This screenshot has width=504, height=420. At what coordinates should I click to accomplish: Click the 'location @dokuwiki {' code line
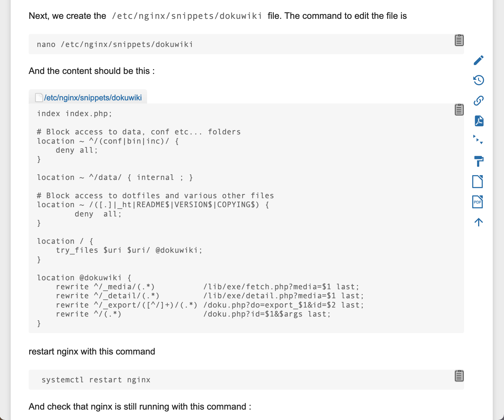pos(84,278)
